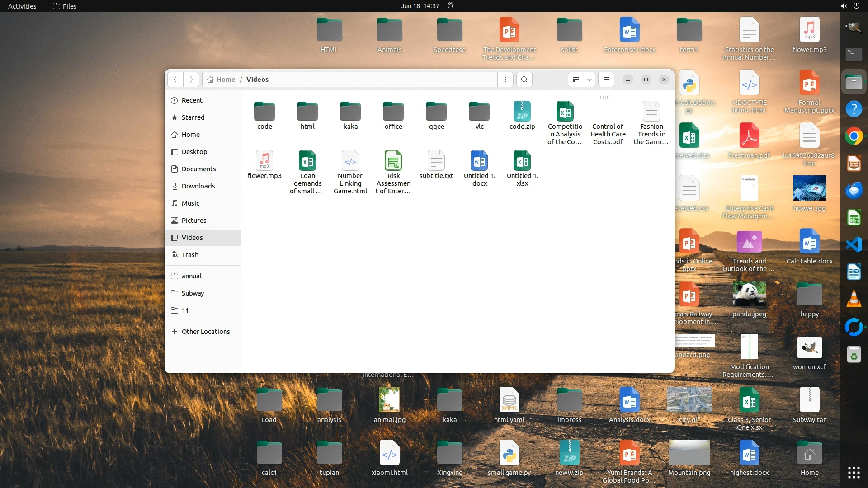Go back with the previous arrow
Screen dimensions: 868x488
point(175,80)
